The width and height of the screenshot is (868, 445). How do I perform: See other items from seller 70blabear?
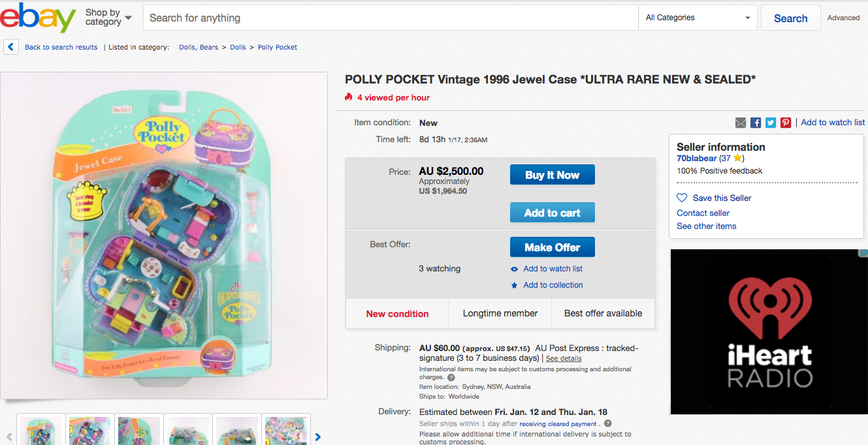click(706, 226)
